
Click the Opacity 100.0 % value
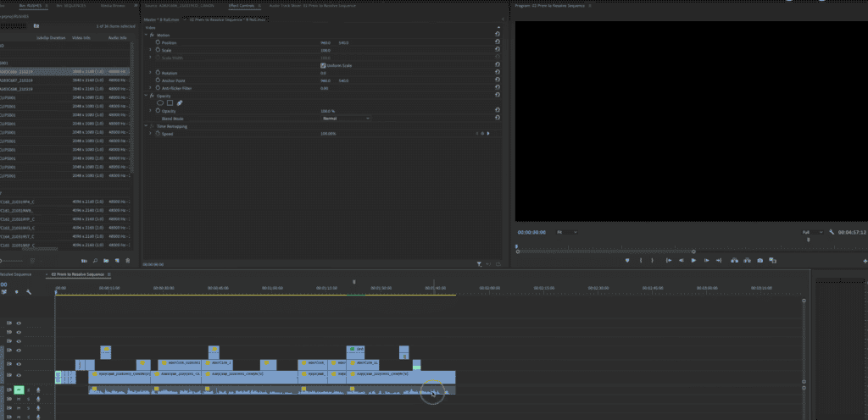(x=327, y=111)
